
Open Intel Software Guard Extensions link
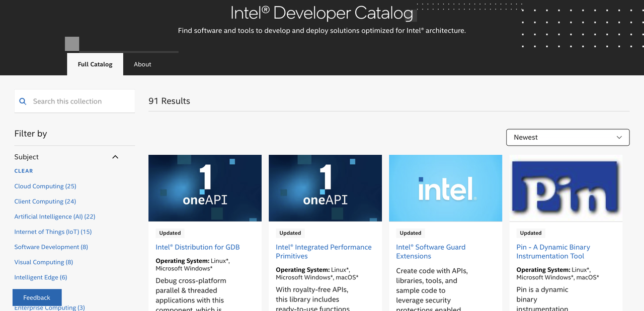[431, 251]
